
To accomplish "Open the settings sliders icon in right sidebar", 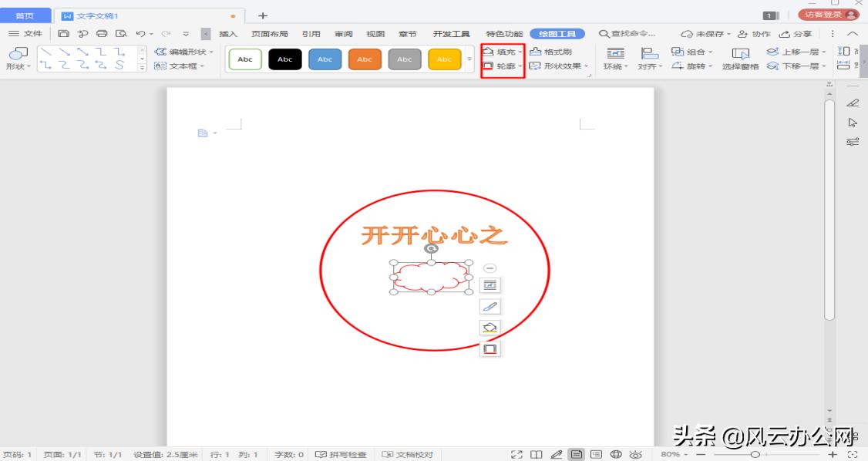I will coord(853,142).
